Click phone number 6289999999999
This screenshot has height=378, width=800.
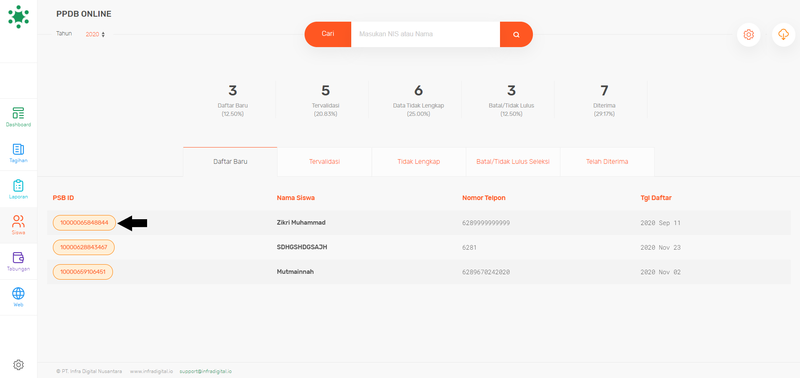coord(486,223)
